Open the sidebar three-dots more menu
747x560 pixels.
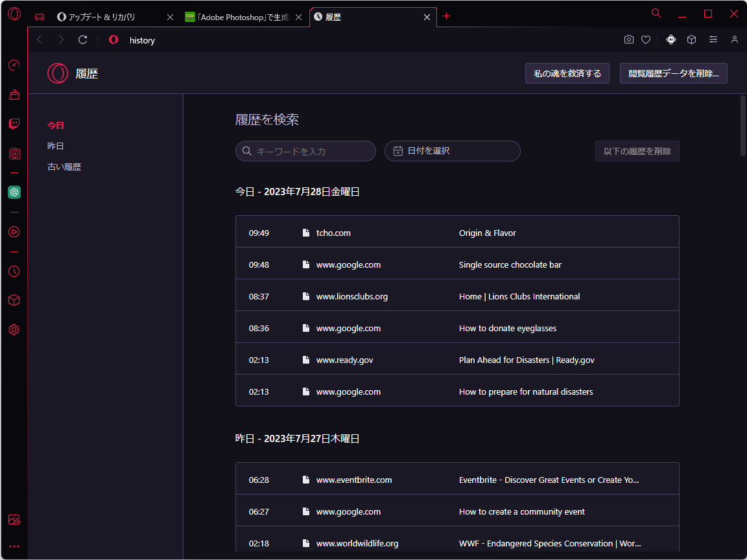pyautogui.click(x=14, y=546)
